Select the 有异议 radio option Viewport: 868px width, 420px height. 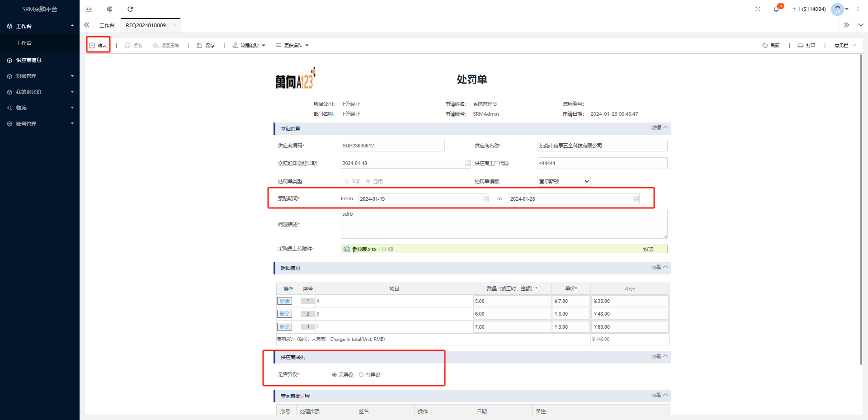click(x=361, y=375)
